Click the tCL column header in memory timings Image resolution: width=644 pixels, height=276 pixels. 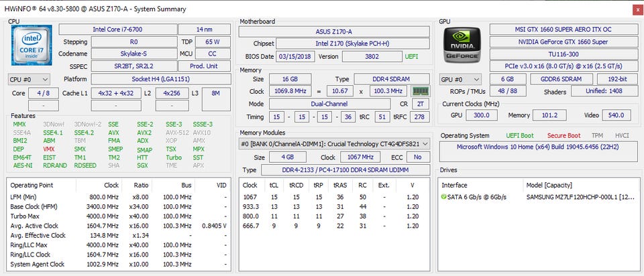(x=274, y=185)
